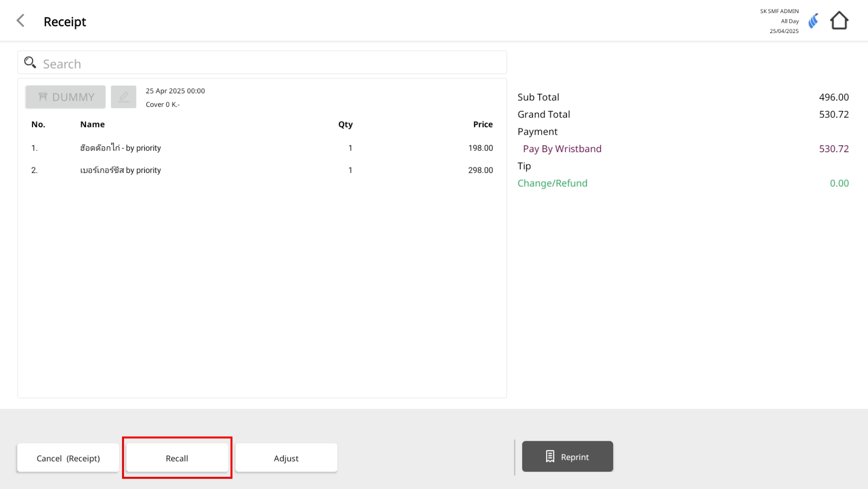Click the receipt icon on Reprint button
868x489 pixels.
click(550, 456)
